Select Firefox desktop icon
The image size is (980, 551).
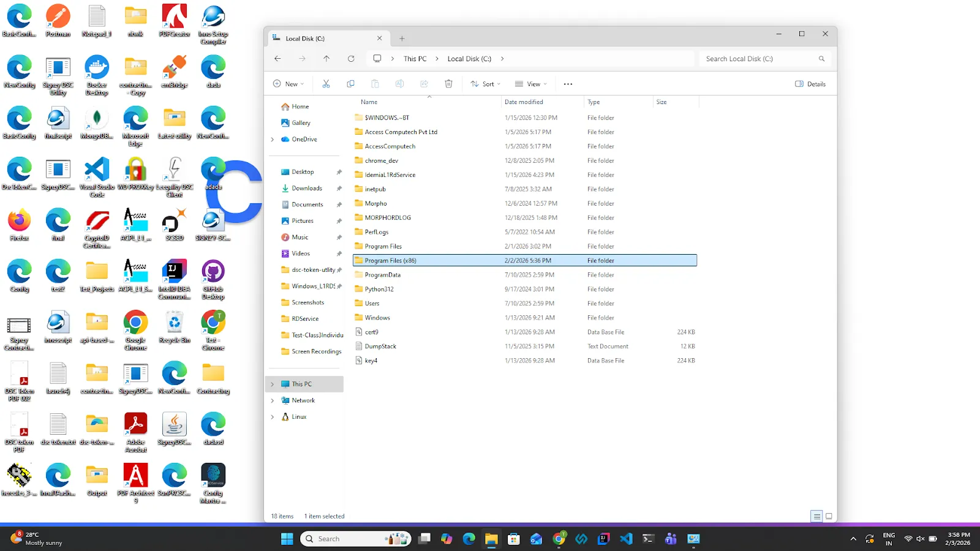(x=19, y=225)
